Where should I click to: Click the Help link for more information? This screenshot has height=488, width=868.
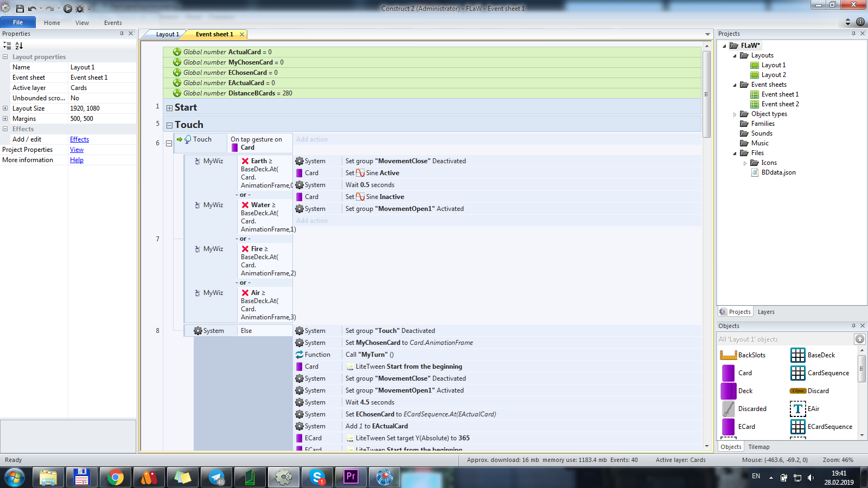pyautogui.click(x=76, y=160)
